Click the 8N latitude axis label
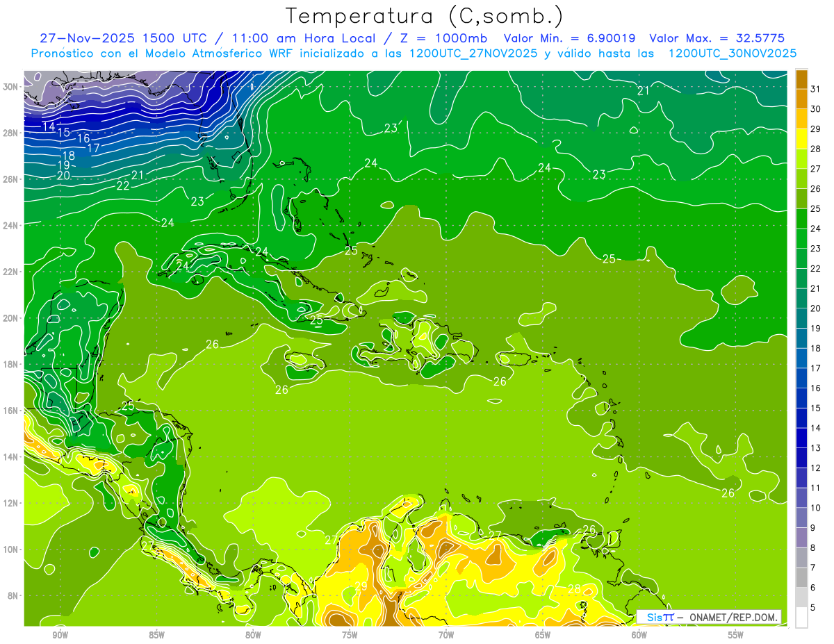Screen dimensions: 834x644 (13, 595)
